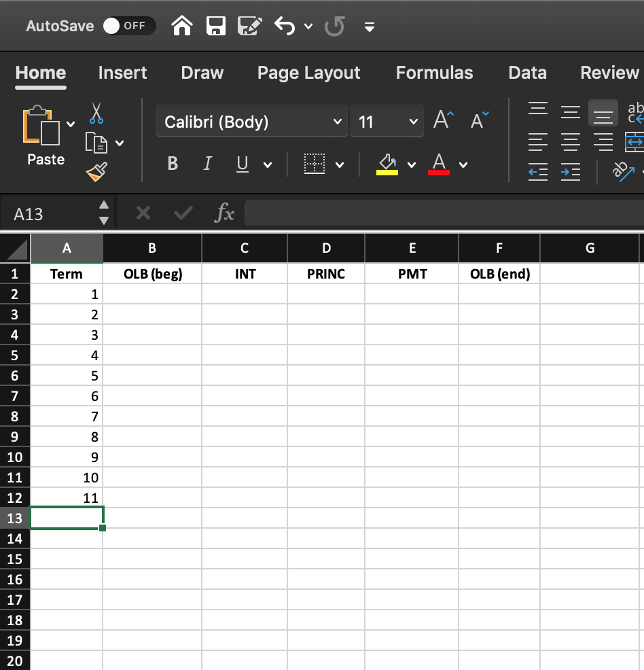
Task: Select the Format Painter brush
Action: pyautogui.click(x=97, y=172)
